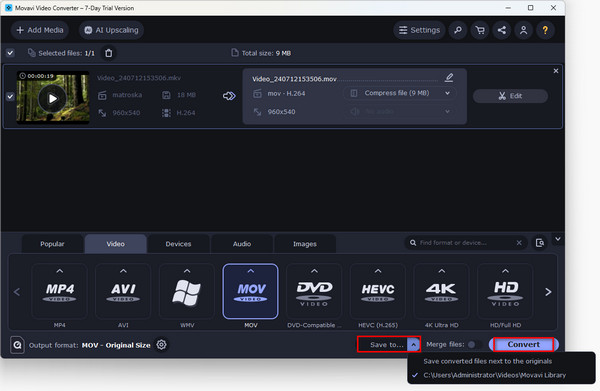Expand presets chevron above HEVC
Viewport: 600px width, 391px height.
[378, 271]
